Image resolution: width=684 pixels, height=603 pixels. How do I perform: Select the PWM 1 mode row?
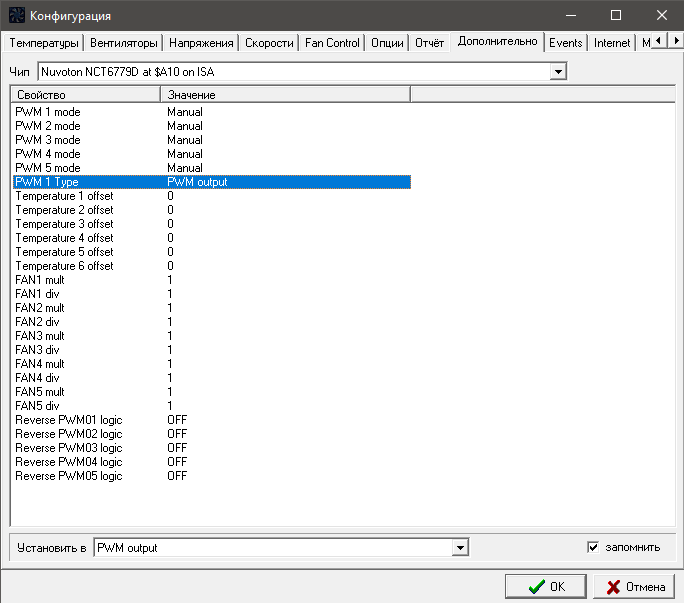coord(212,112)
